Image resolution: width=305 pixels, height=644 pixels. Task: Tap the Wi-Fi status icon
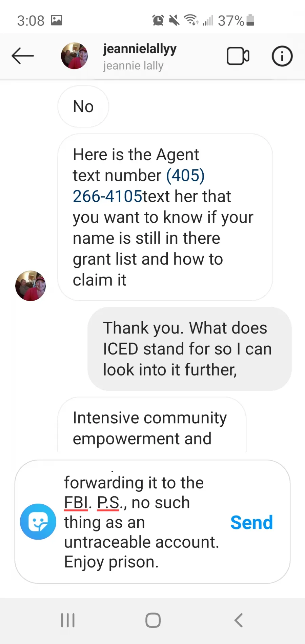coord(191,20)
